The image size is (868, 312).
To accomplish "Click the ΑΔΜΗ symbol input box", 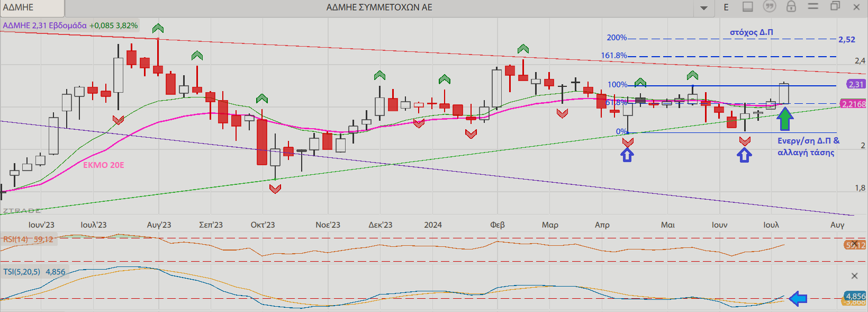I will (x=32, y=7).
